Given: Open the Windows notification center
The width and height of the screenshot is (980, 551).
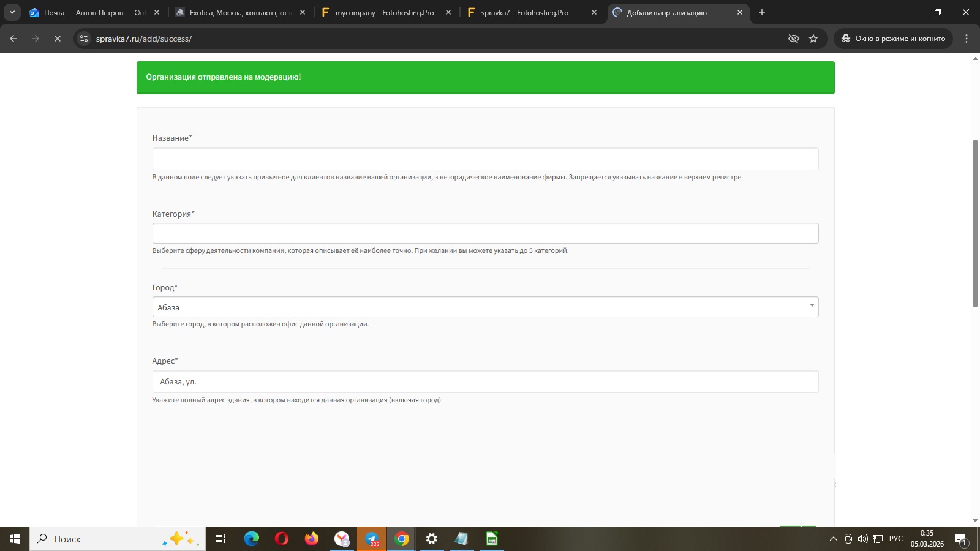Looking at the screenshot, I should click(960, 539).
